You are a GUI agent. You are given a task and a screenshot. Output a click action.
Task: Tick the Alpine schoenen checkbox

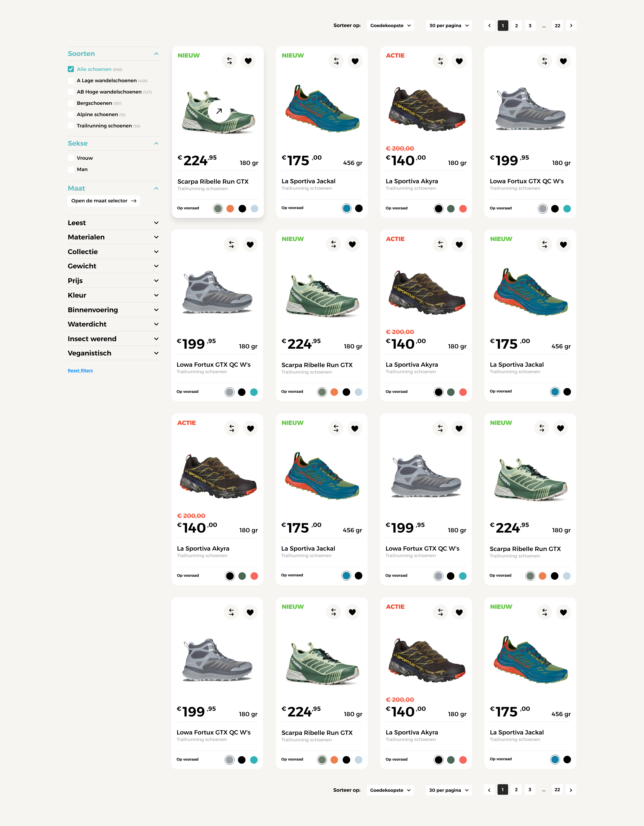coord(71,114)
